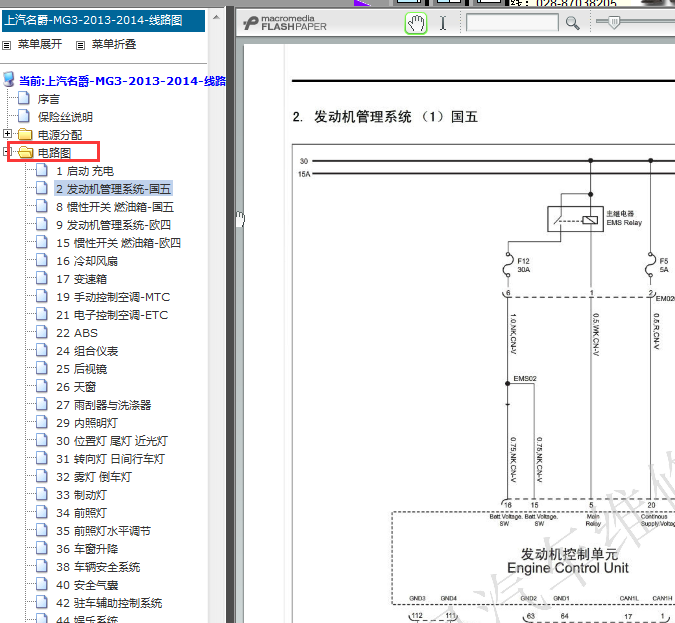Expand the 电源分配 folder with plus box

(x=7, y=134)
